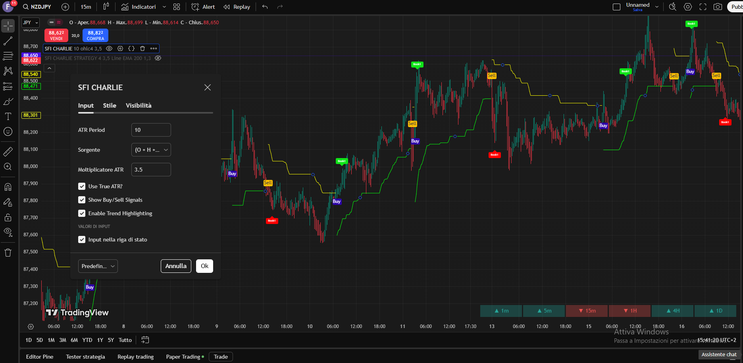Viewport: 743px width, 363px height.
Task: Expand the indicators favorites arrow
Action: tap(164, 7)
